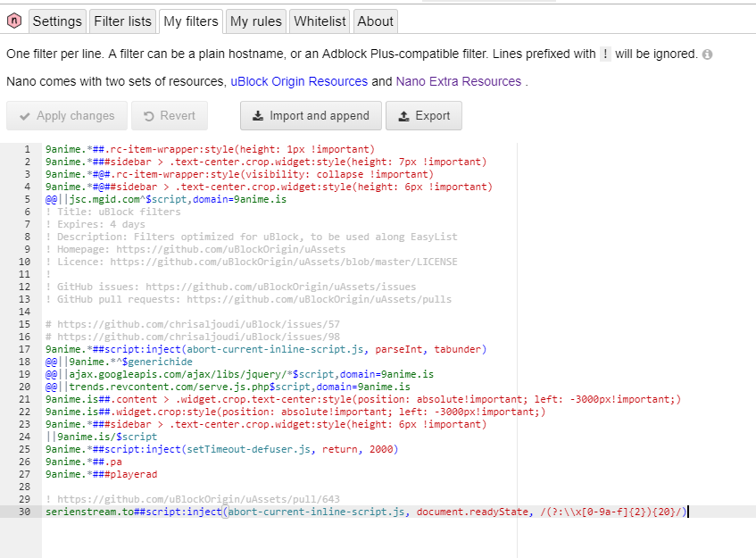Open the My rules tab

(x=256, y=21)
